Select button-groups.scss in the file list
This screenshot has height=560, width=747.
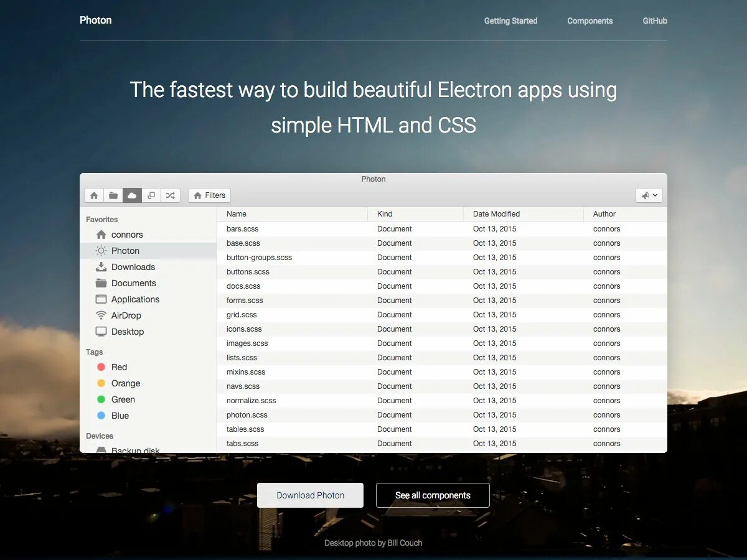tap(442, 258)
